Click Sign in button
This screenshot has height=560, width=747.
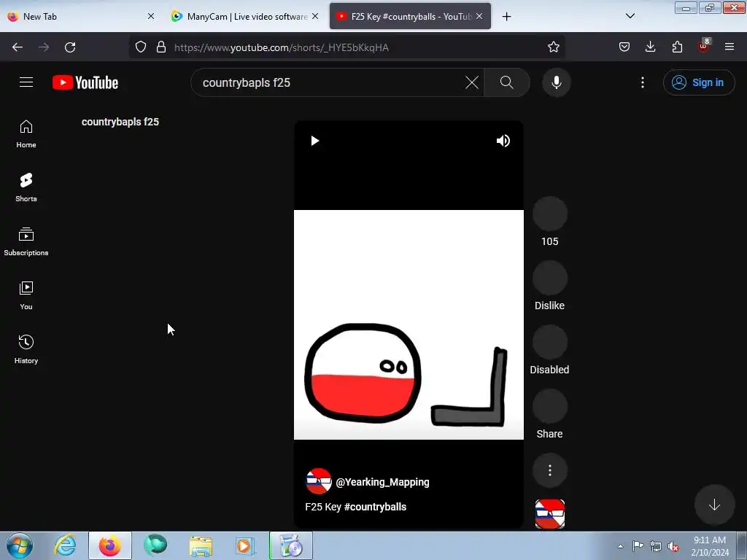tap(699, 82)
